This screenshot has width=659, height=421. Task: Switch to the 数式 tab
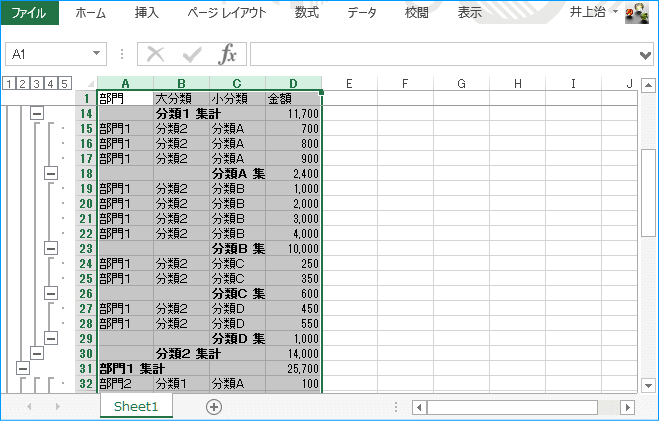coord(306,13)
